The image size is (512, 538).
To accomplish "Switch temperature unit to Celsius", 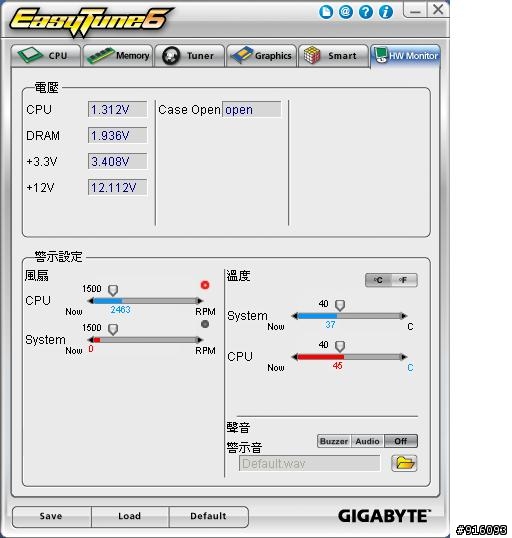I will point(378,280).
